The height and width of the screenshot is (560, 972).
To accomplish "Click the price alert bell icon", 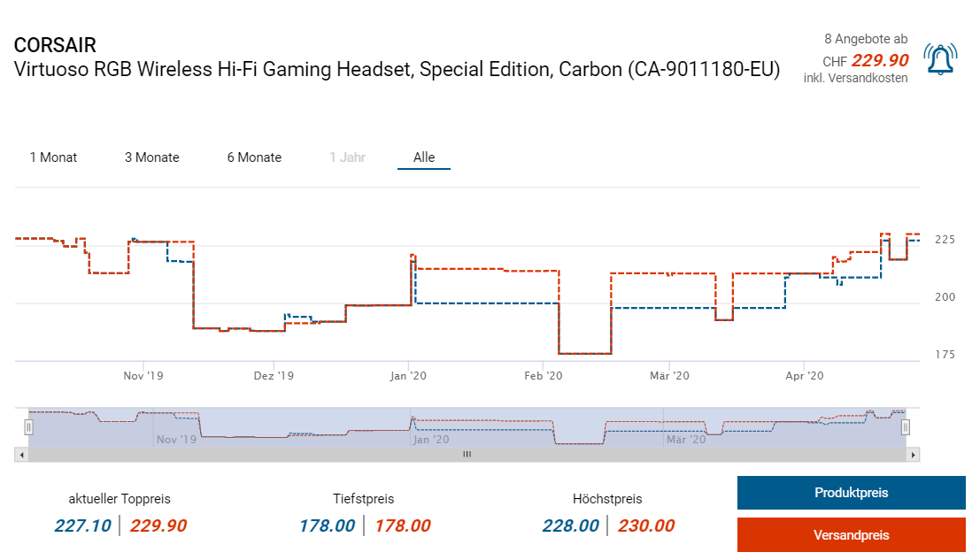I will point(939,59).
